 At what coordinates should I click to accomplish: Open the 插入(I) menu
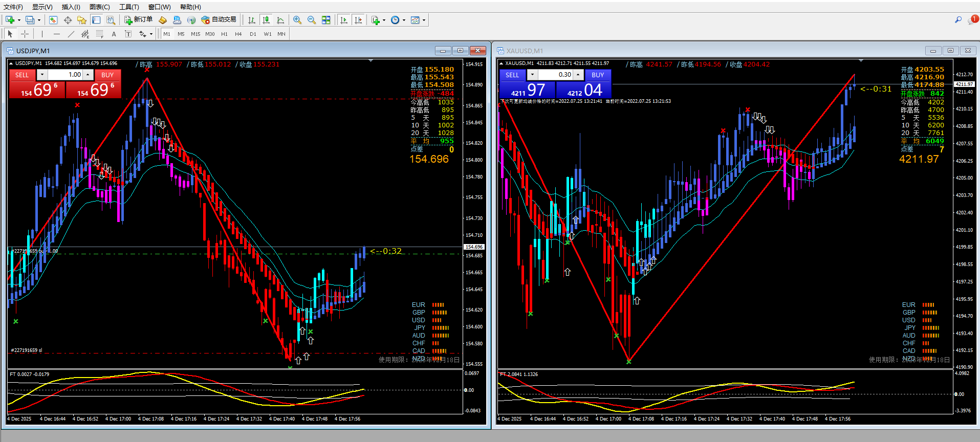pos(71,7)
